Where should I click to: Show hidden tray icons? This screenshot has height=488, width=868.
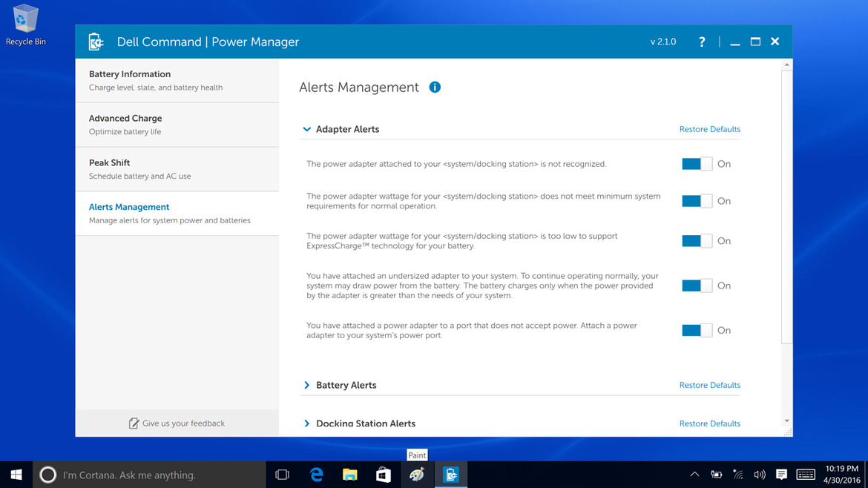694,474
